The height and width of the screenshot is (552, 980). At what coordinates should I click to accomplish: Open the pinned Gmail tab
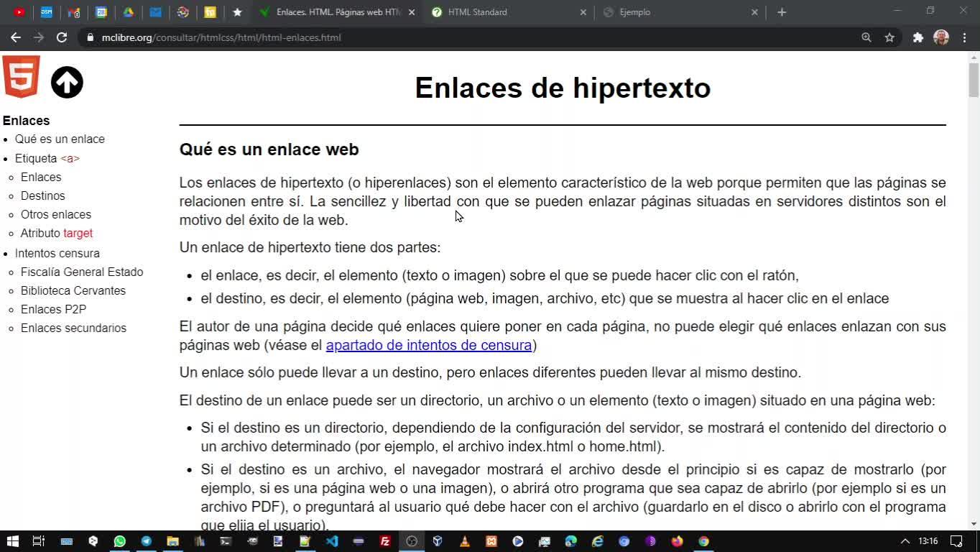click(x=73, y=12)
